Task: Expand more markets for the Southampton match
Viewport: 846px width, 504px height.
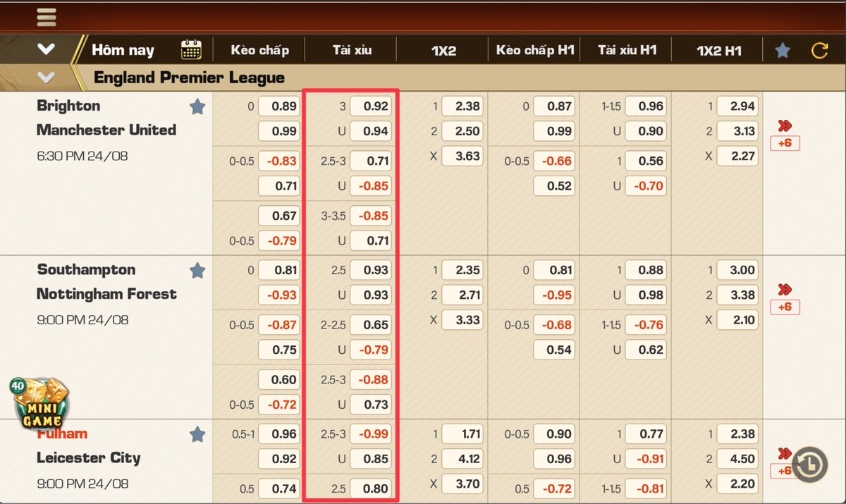Action: (785, 298)
